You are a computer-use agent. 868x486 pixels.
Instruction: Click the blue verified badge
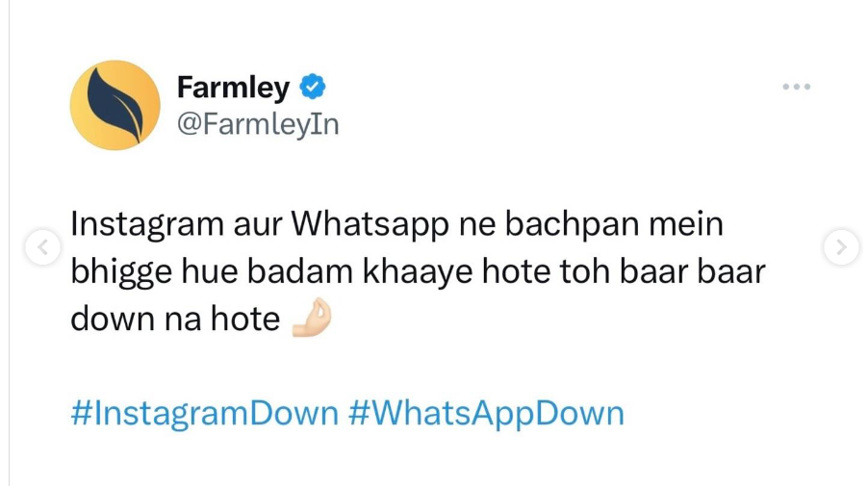point(313,87)
